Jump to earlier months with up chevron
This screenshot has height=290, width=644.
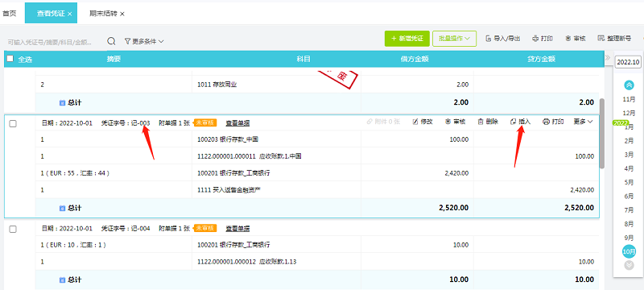[x=629, y=85]
